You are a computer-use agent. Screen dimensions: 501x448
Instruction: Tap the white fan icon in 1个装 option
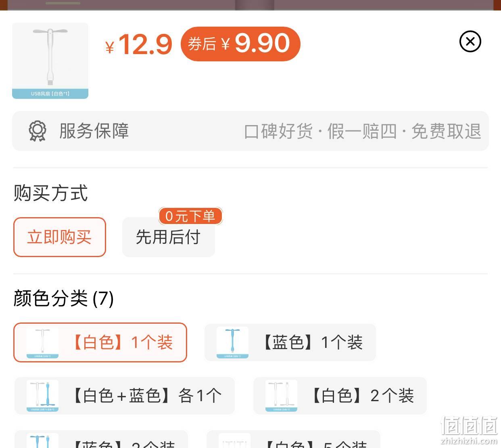[42, 342]
